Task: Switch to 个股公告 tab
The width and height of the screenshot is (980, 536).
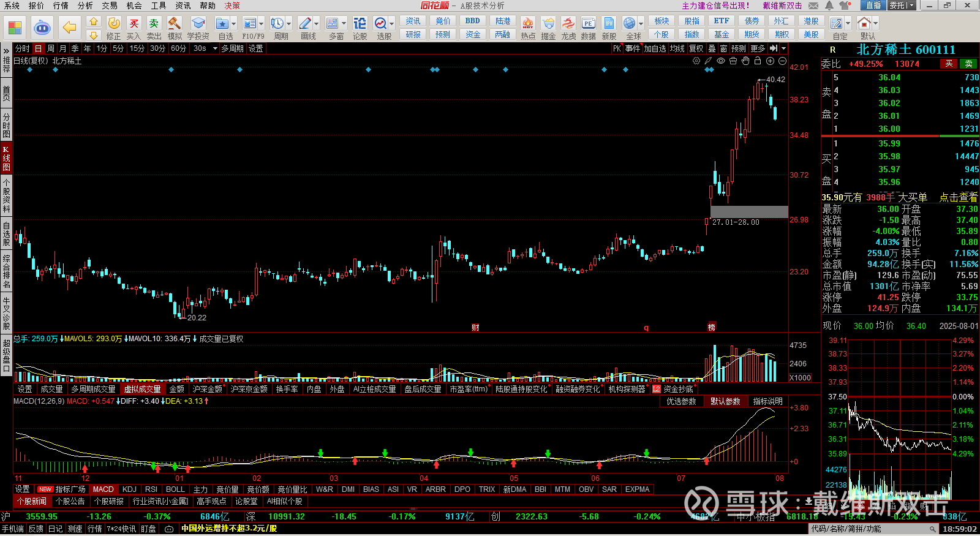Action: click(x=70, y=501)
